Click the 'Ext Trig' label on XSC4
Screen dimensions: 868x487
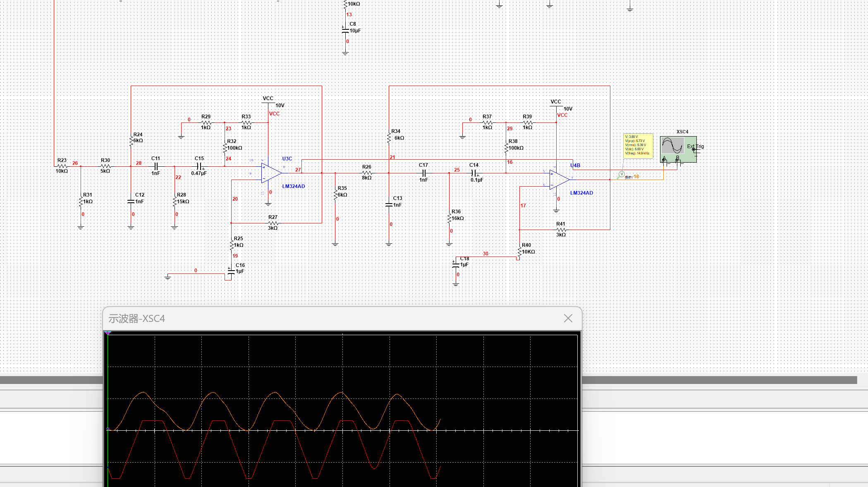pos(695,146)
